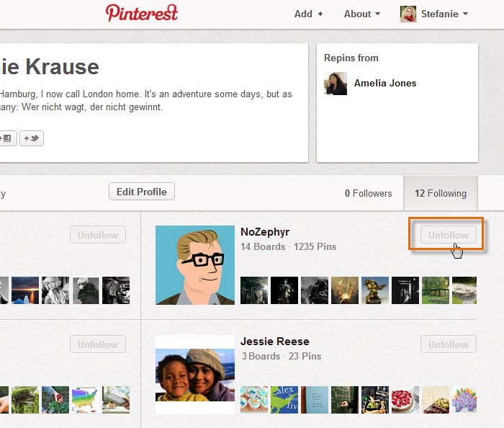504x428 pixels.
Task: Open the sunset over sea pin thumbnail
Action: [25, 290]
